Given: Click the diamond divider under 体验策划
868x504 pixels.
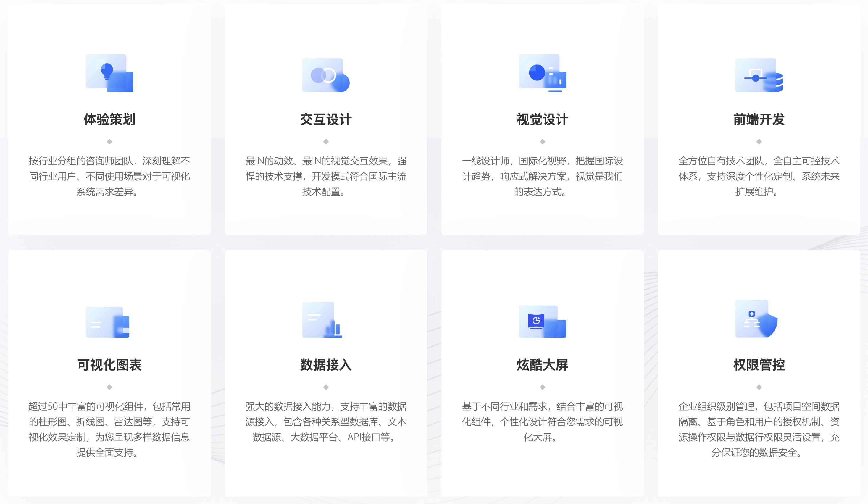Looking at the screenshot, I should 109,141.
